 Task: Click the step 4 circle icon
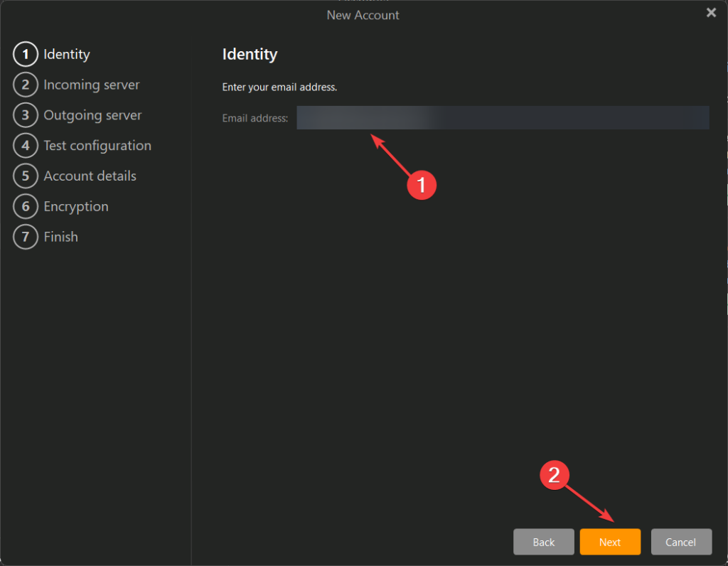coord(26,146)
